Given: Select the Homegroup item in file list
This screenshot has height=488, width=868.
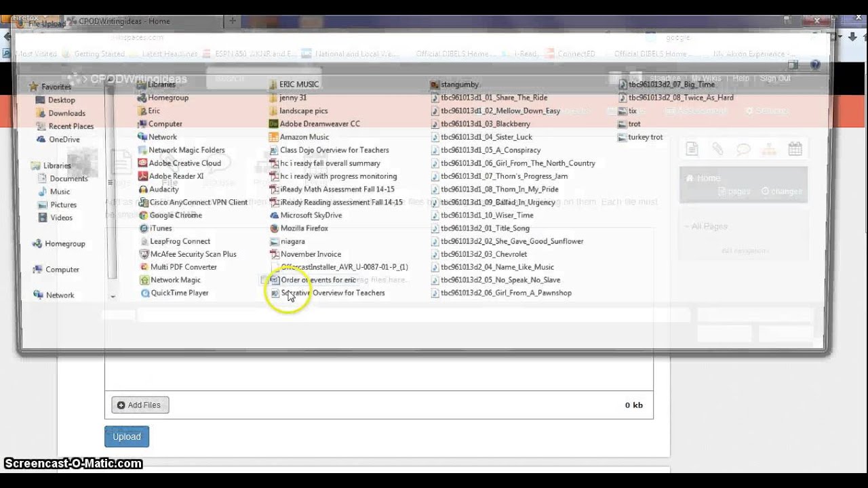Looking at the screenshot, I should tap(163, 98).
